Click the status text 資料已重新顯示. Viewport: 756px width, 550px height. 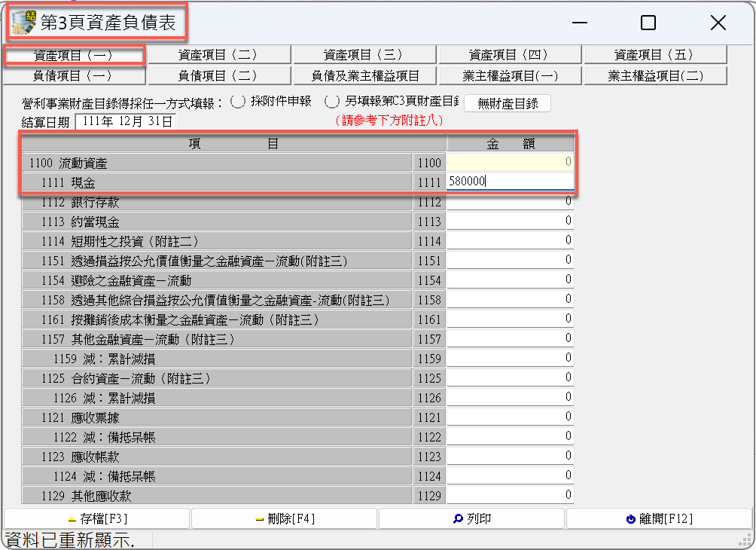click(69, 540)
